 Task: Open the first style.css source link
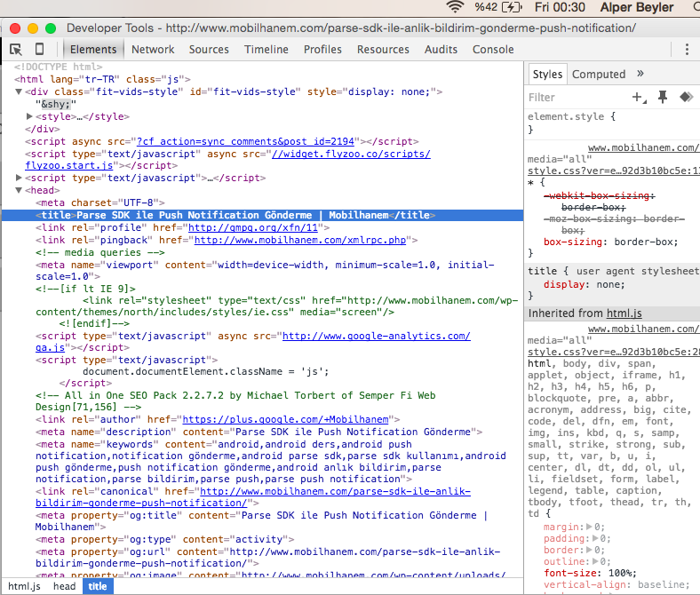(614, 171)
